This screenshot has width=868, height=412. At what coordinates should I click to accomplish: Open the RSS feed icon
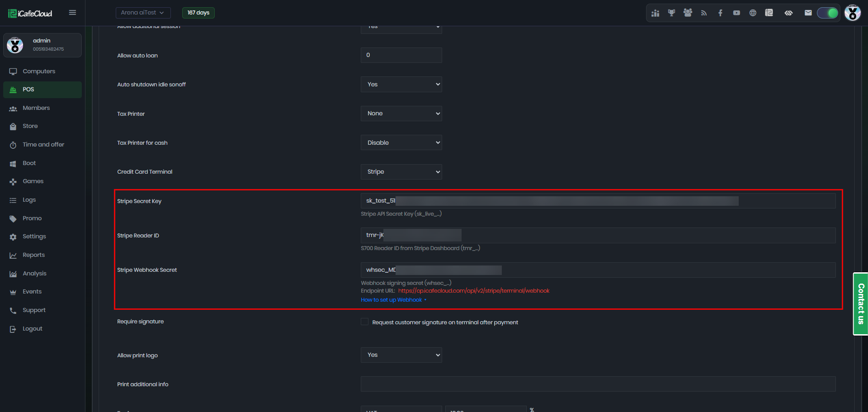point(704,13)
